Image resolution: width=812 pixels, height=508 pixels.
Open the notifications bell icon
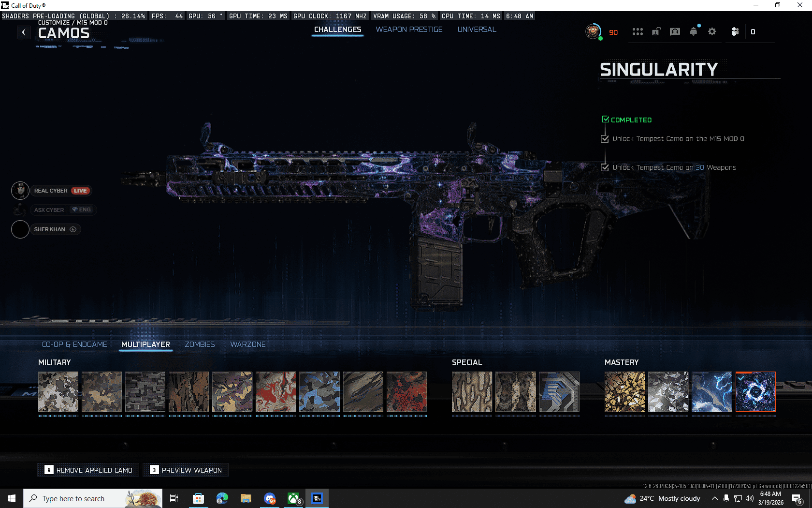click(694, 32)
